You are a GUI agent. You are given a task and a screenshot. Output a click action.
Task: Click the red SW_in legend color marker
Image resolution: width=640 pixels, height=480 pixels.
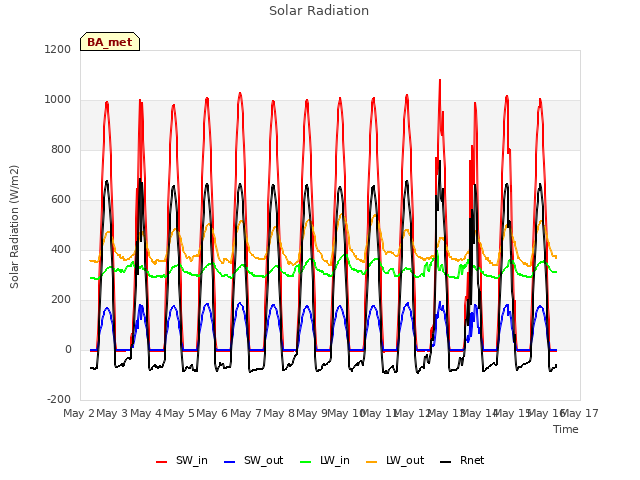162,462
